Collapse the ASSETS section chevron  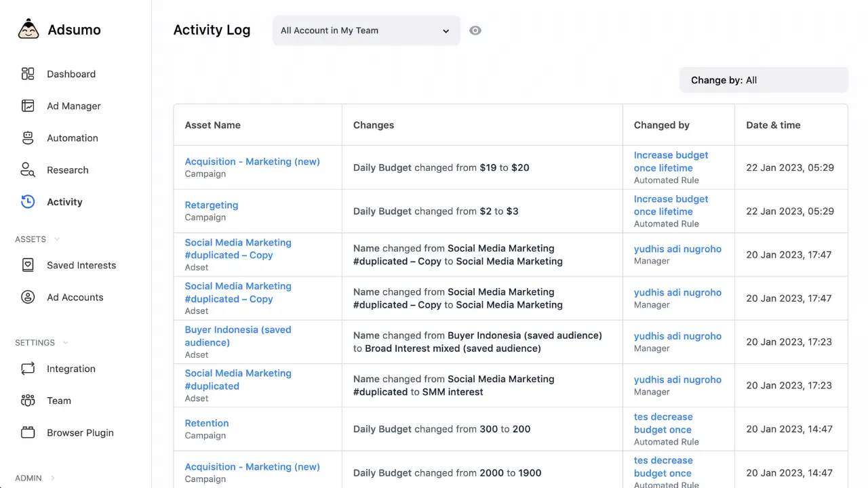coord(57,239)
